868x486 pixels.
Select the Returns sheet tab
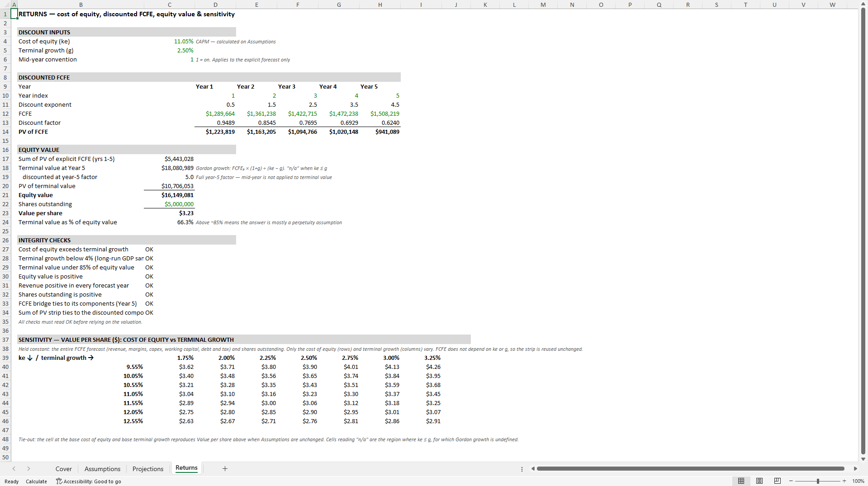coord(186,468)
